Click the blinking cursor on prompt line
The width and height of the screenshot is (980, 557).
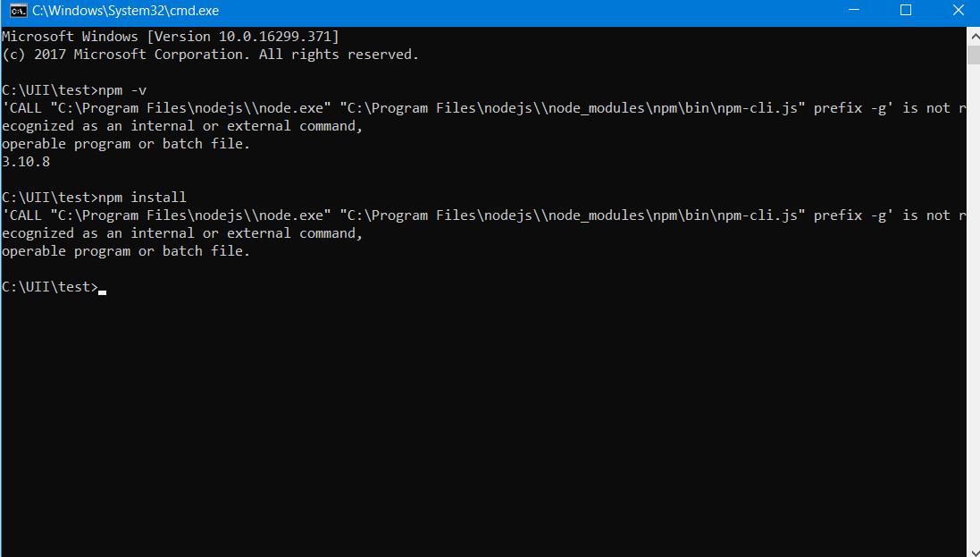coord(102,290)
